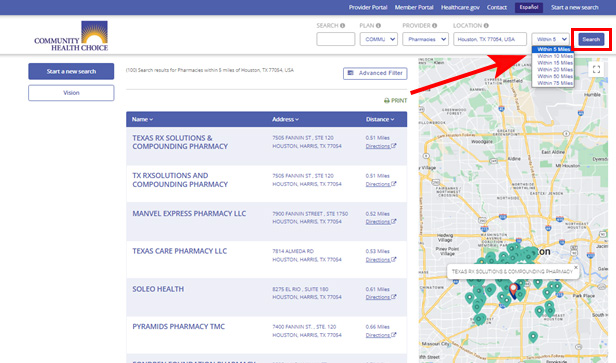Get Directions to Texas Care Pharmacy

point(381,260)
